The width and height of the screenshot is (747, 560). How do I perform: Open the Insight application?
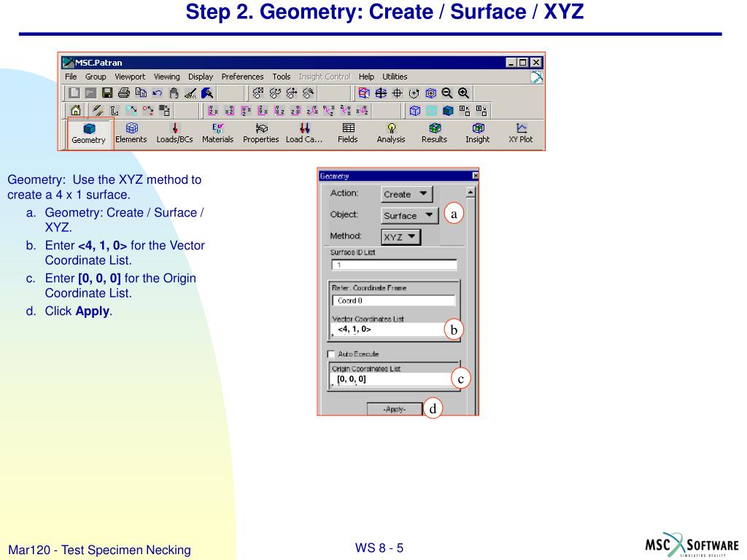point(478,133)
